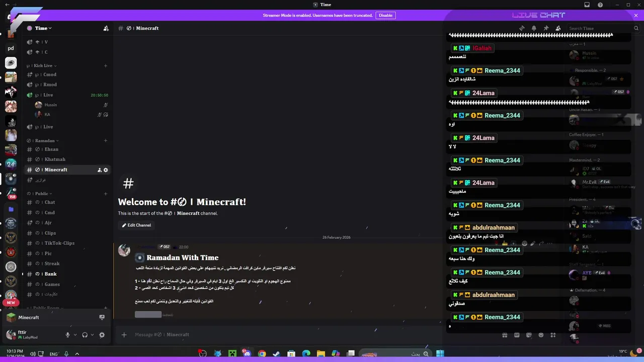Open User Settings gear near fttir
This screenshot has width=644, height=362.
[102, 335]
